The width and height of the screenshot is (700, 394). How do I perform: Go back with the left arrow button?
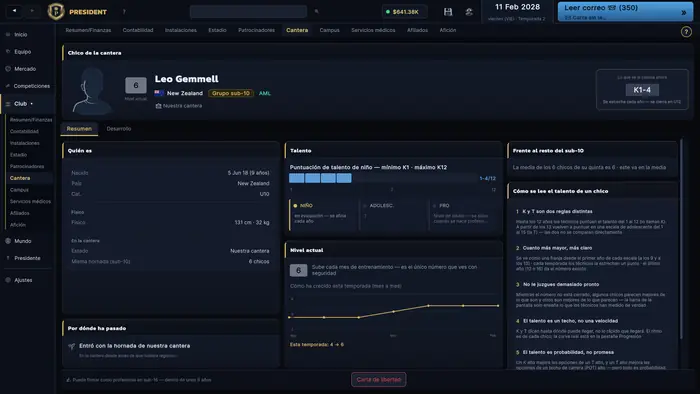click(14, 11)
